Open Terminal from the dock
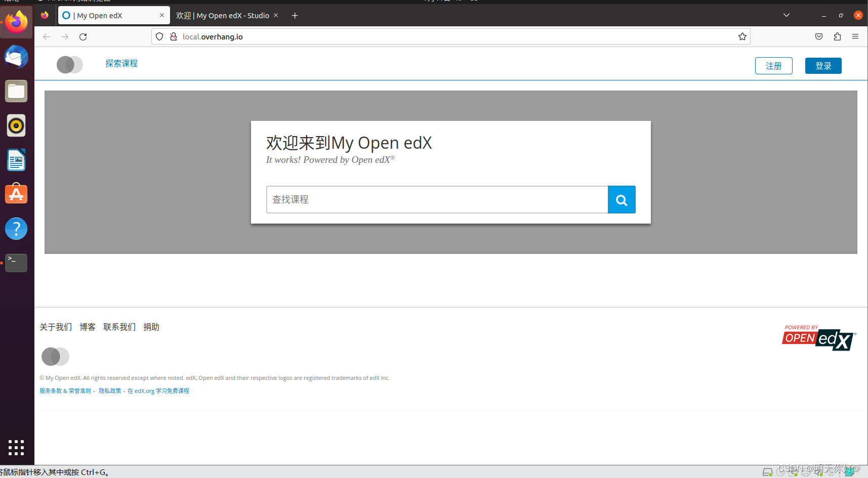The image size is (868, 478). [x=16, y=263]
